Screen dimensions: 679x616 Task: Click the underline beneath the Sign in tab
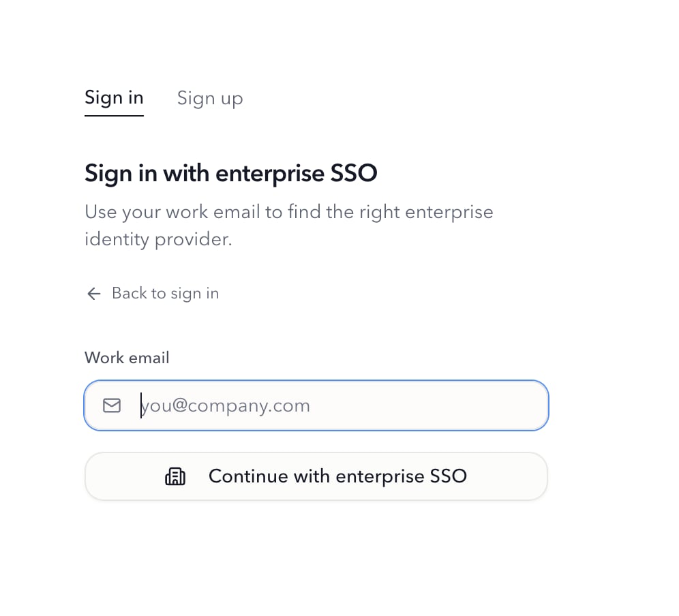coord(114,116)
